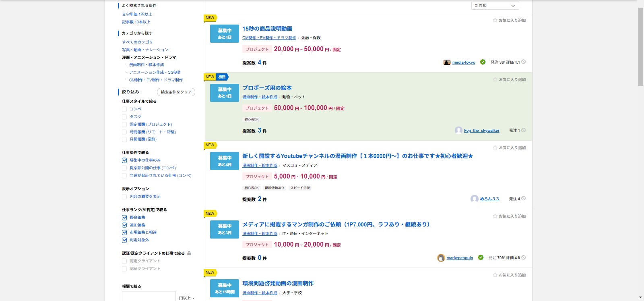Toggle 時間報酬(リモート・常駐) checkbox
This screenshot has height=301, width=644.
pos(124,132)
